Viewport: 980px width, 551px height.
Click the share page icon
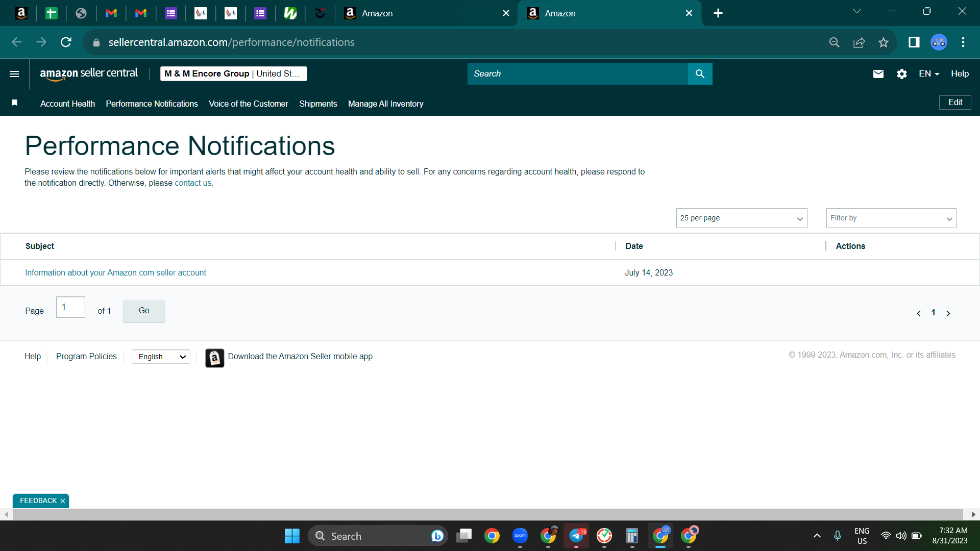(859, 42)
